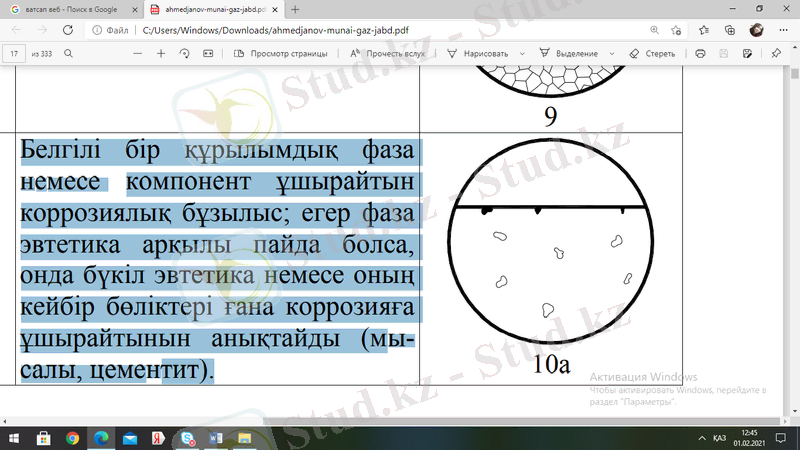This screenshot has height=450, width=800.
Task: Fit PDF to page width
Action: [x=208, y=54]
